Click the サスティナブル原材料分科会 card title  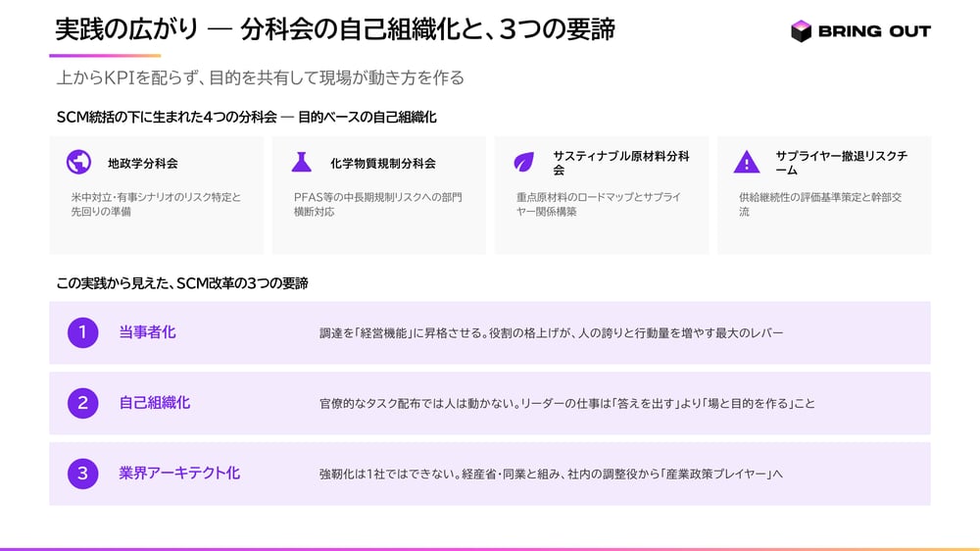pos(620,163)
